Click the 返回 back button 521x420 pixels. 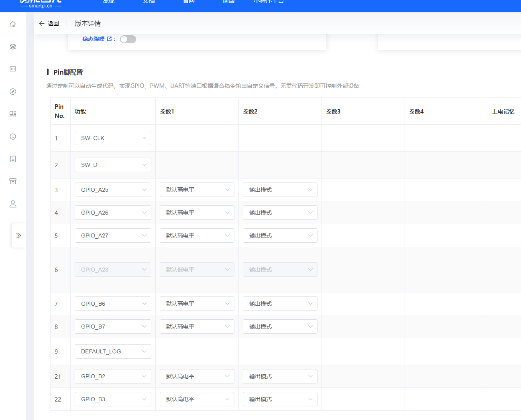[x=49, y=24]
